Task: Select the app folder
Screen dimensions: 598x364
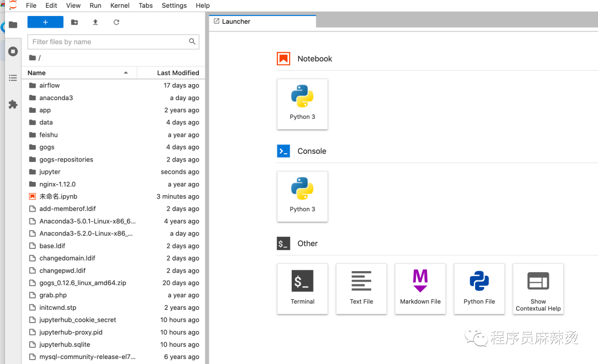Action: [114, 110]
